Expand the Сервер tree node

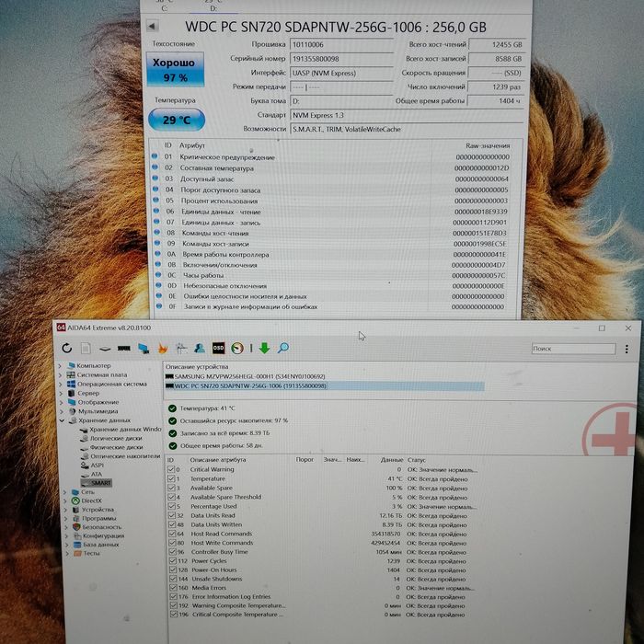point(62,394)
